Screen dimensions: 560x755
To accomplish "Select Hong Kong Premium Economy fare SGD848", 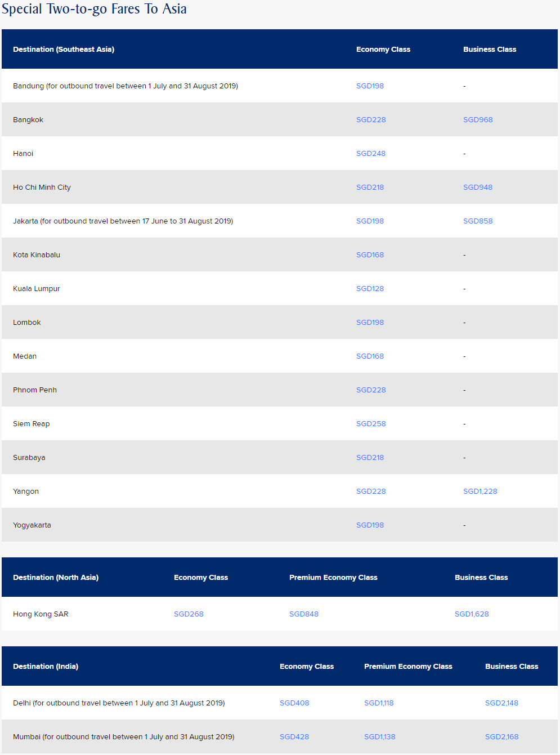I will (x=304, y=614).
